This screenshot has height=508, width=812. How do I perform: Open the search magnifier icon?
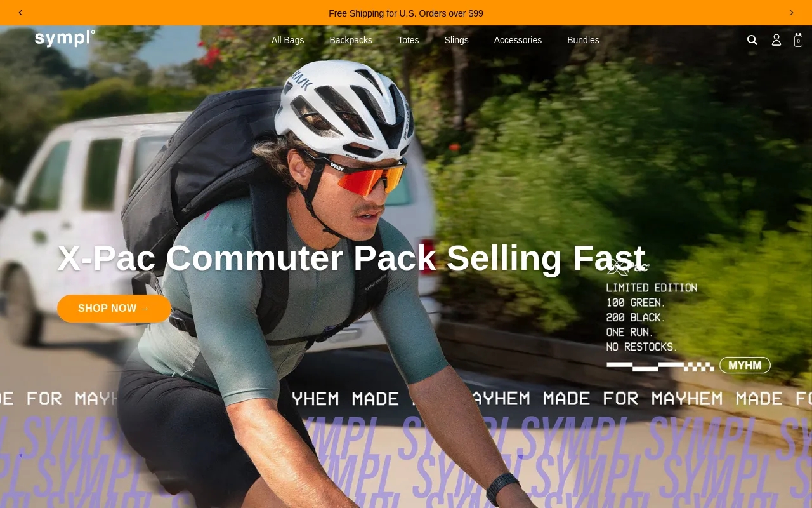coord(752,40)
